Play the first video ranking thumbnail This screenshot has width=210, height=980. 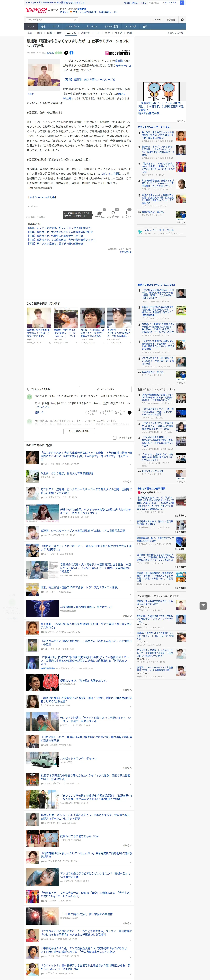(x=181, y=398)
